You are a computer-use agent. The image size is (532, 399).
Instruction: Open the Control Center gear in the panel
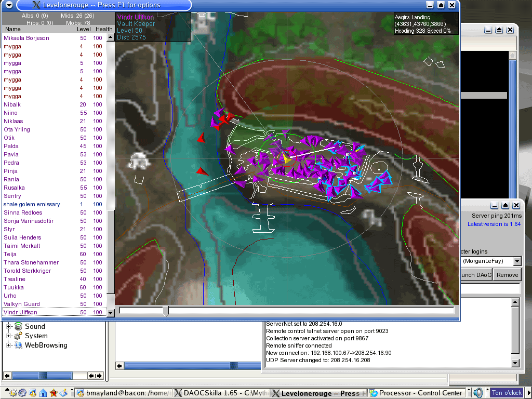tap(22, 393)
